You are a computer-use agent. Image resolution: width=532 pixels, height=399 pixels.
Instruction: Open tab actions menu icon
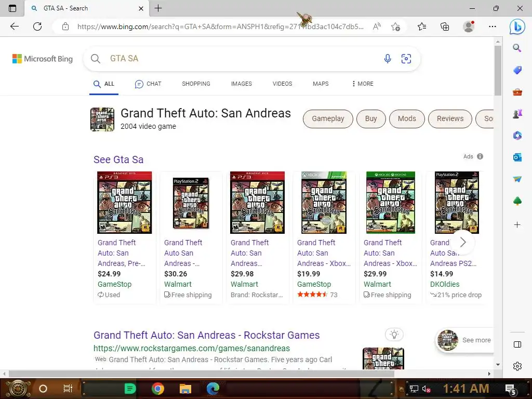[12, 8]
